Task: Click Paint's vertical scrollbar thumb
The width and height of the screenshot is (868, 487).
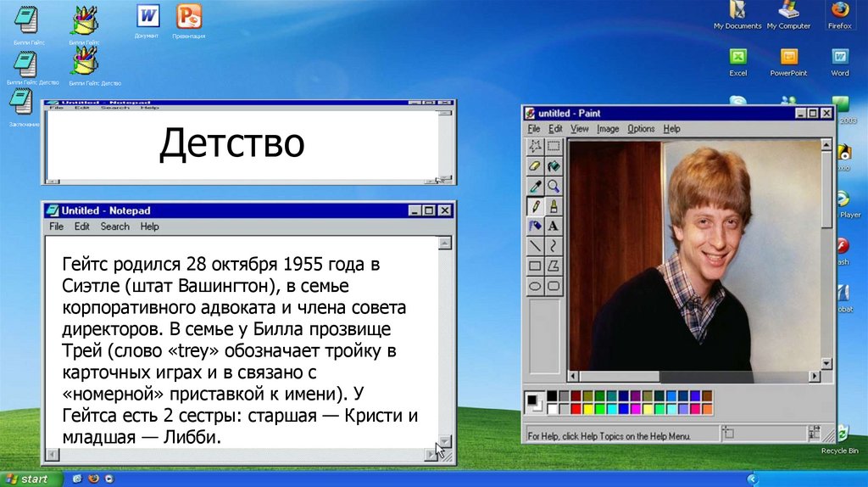Action: (826, 189)
